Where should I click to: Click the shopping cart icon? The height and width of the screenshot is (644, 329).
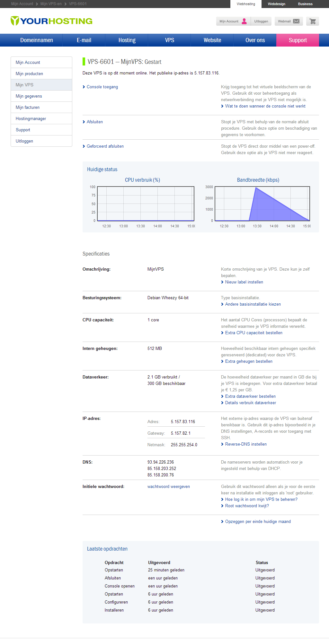point(312,22)
